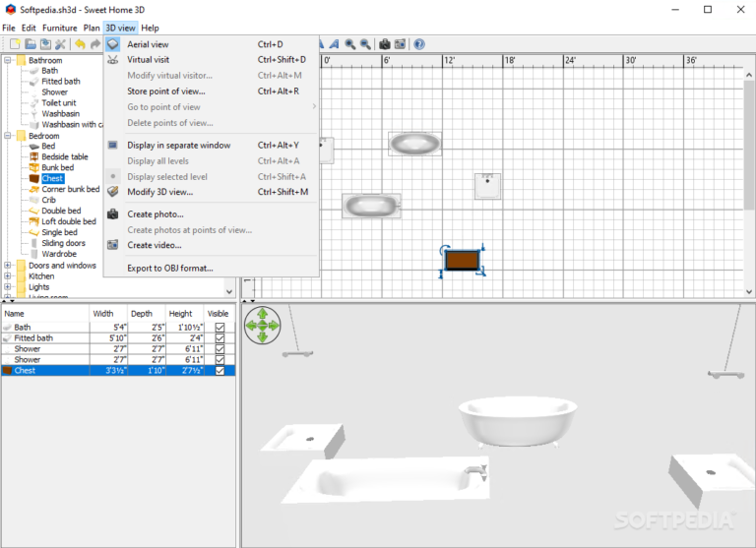Click the Modify 3D view icon
Image resolution: width=756 pixels, height=548 pixels.
(113, 192)
